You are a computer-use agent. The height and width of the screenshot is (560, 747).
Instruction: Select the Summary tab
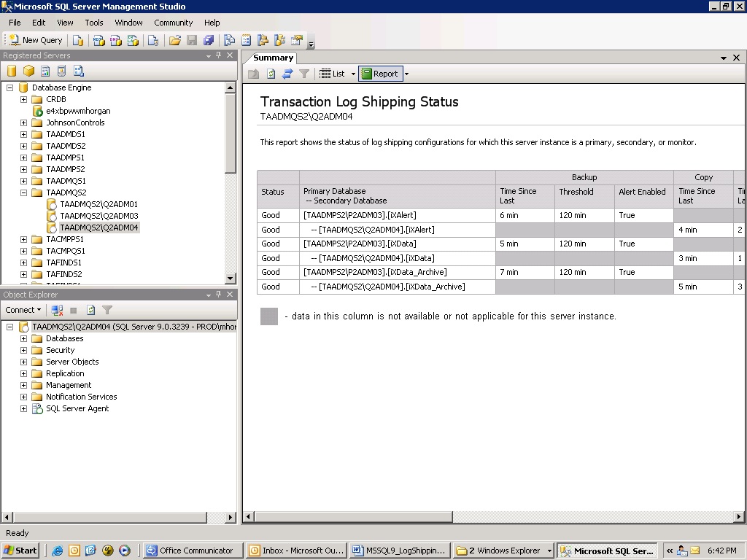click(273, 58)
